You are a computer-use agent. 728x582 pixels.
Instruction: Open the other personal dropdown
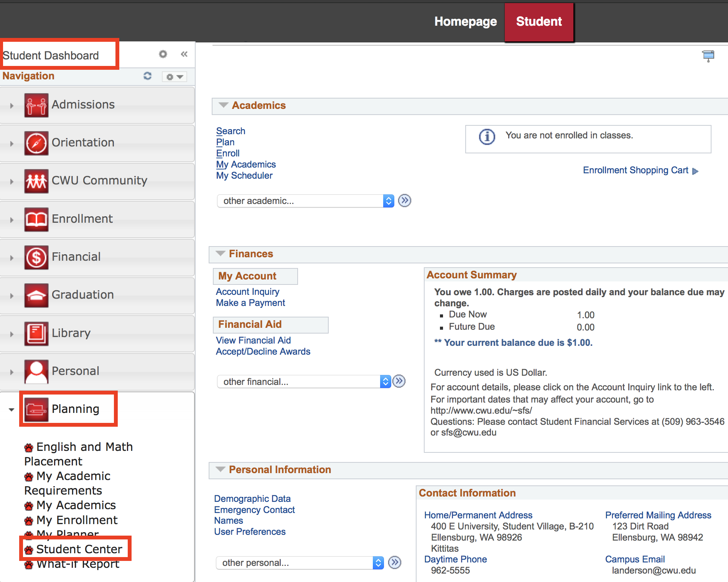coord(300,562)
